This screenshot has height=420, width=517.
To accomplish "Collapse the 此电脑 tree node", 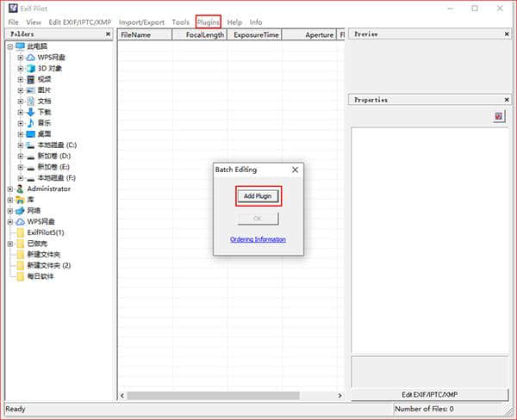I will tap(9, 46).
